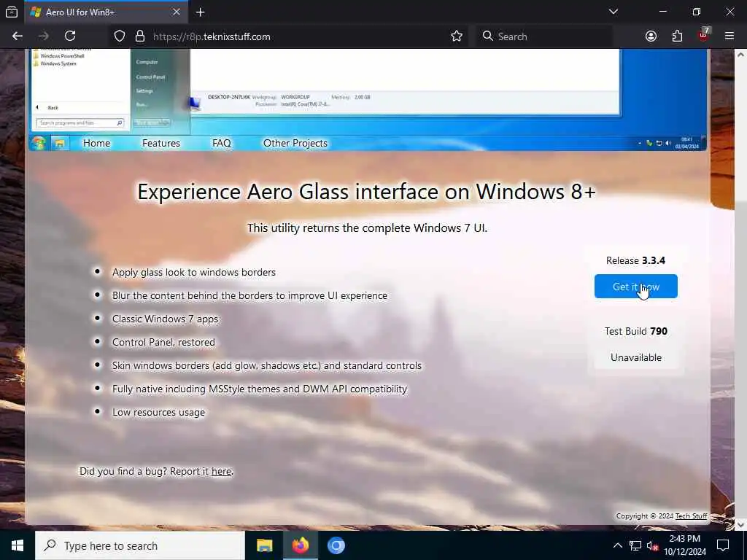Click the Get it now button
The width and height of the screenshot is (747, 560).
(x=636, y=286)
